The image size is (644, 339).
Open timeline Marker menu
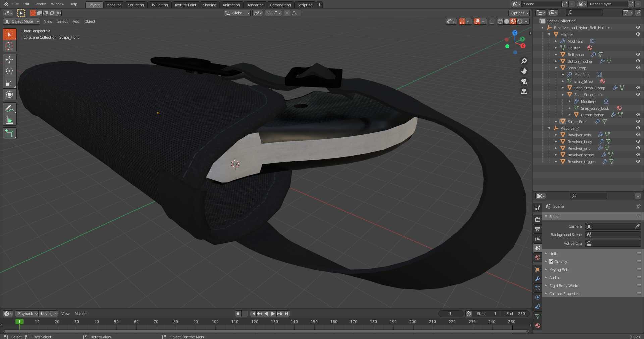[x=80, y=314]
